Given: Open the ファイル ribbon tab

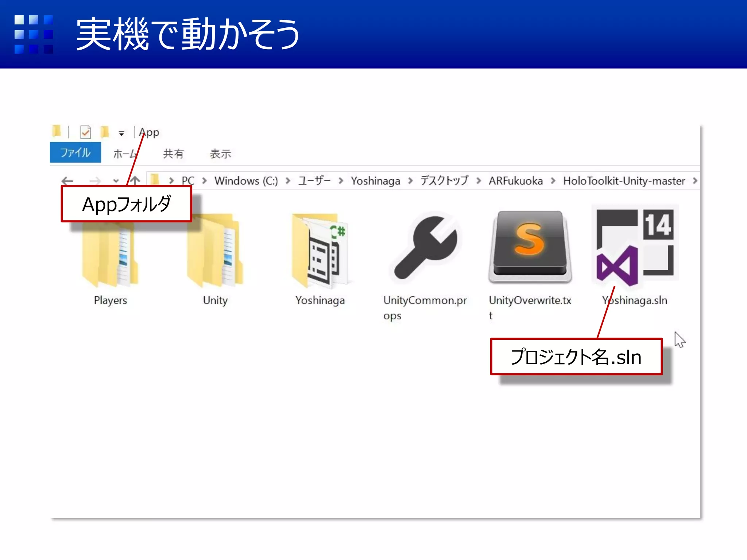Looking at the screenshot, I should pyautogui.click(x=76, y=152).
